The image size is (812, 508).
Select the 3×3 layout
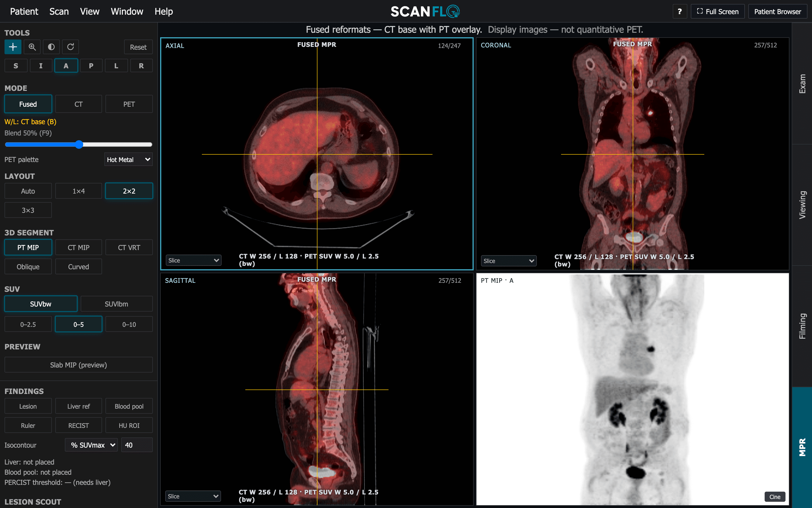[28, 210]
